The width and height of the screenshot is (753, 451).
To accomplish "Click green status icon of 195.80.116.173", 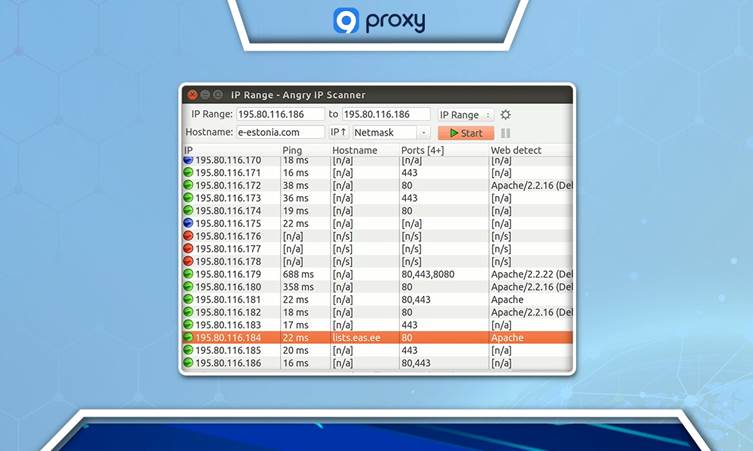I will [x=188, y=198].
